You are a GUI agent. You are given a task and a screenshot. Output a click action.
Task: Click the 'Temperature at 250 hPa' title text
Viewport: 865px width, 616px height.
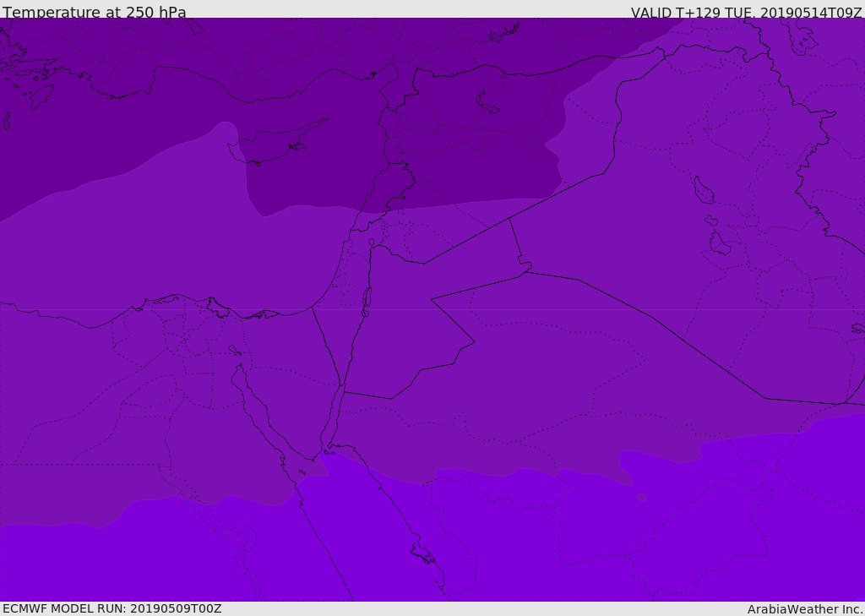coord(95,12)
